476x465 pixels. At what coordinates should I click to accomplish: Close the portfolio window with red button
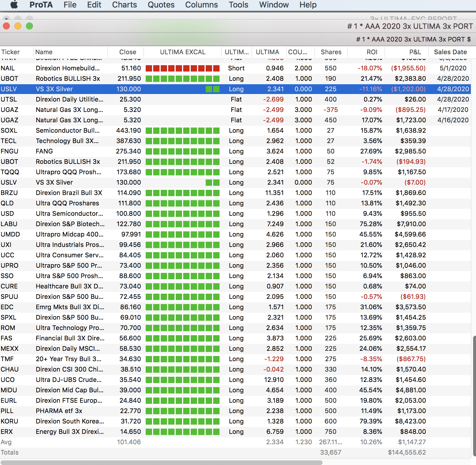click(x=6, y=26)
